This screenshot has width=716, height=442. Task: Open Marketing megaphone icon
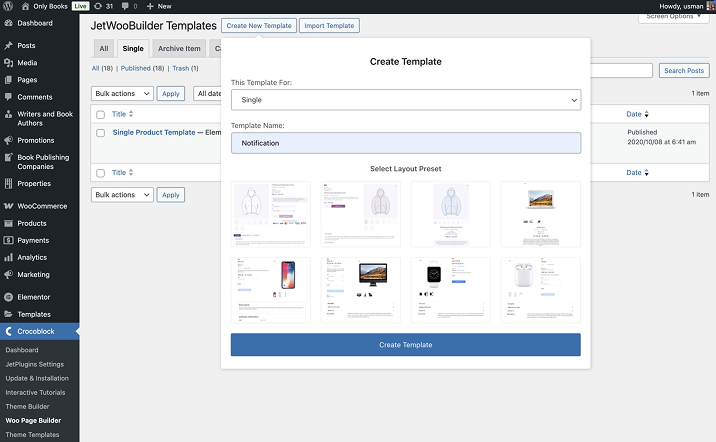click(8, 274)
